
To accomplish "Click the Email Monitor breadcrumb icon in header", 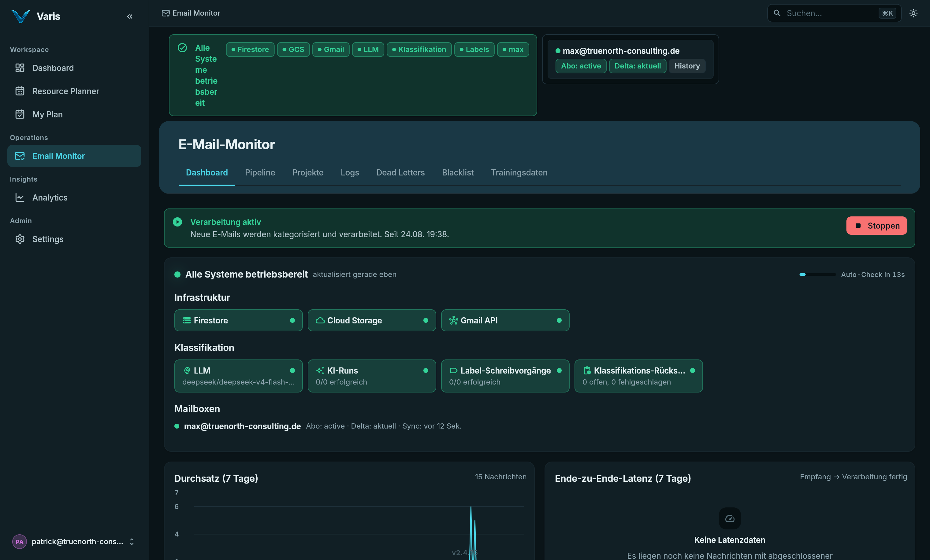I will [165, 13].
